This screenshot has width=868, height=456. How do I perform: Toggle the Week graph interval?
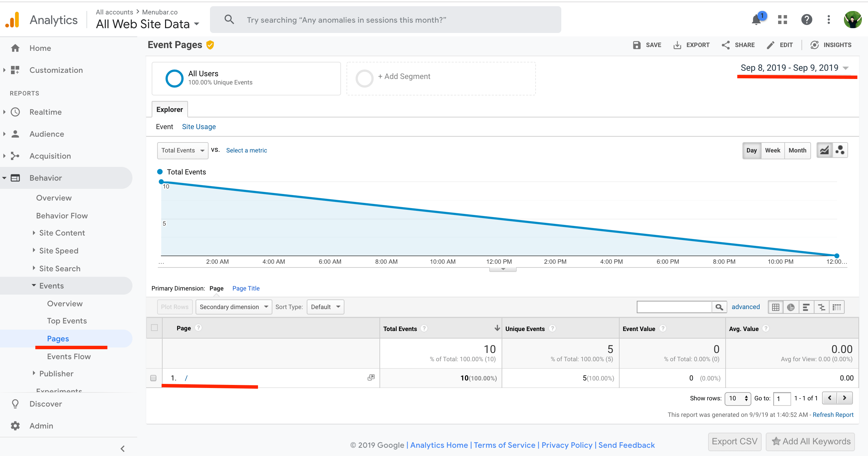pos(772,150)
